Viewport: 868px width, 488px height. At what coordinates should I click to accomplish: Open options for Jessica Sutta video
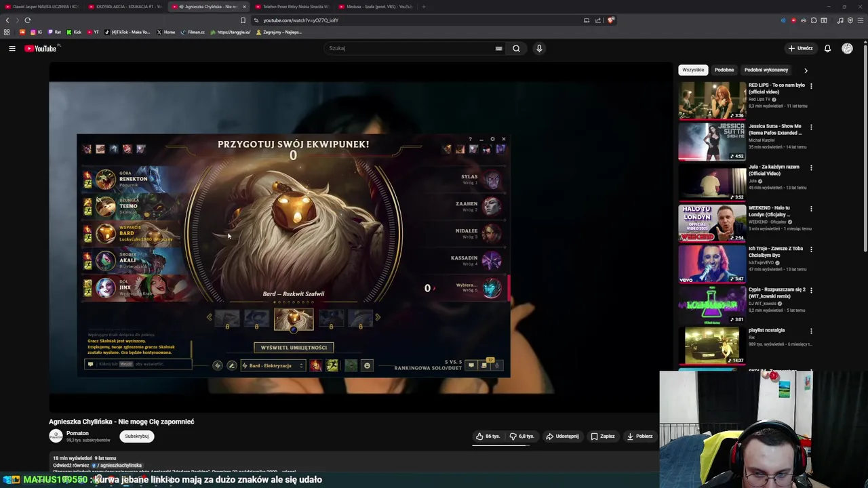811,127
